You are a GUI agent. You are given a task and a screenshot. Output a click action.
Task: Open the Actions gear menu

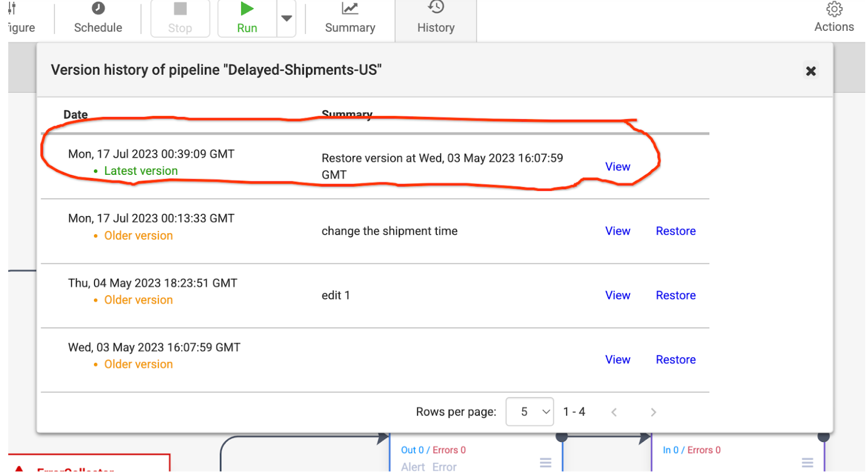coord(834,18)
